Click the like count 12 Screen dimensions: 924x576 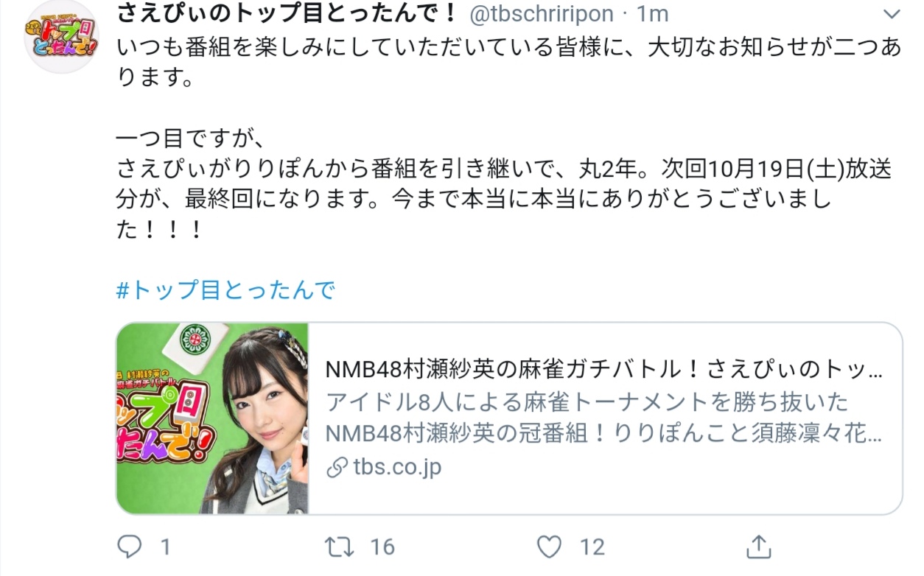click(592, 547)
